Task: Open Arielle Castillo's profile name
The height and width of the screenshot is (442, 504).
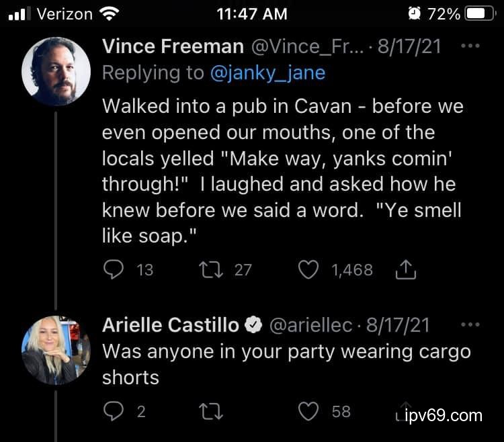Action: click(x=171, y=326)
